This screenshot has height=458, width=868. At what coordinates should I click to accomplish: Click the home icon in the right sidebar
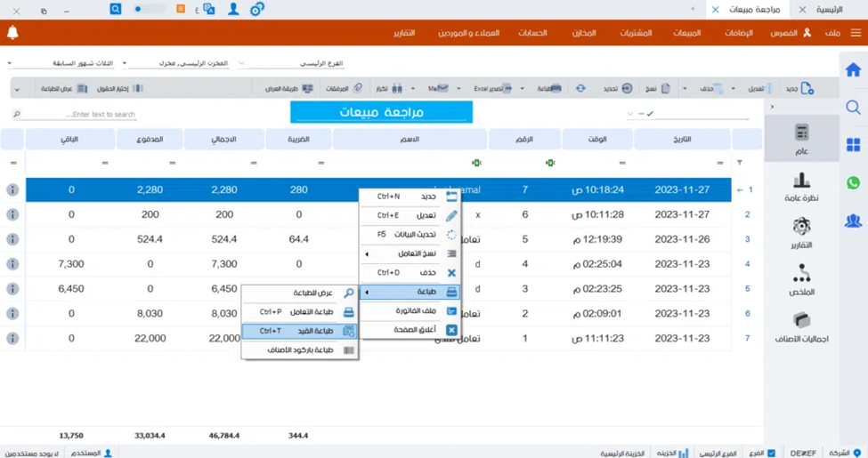point(853,70)
